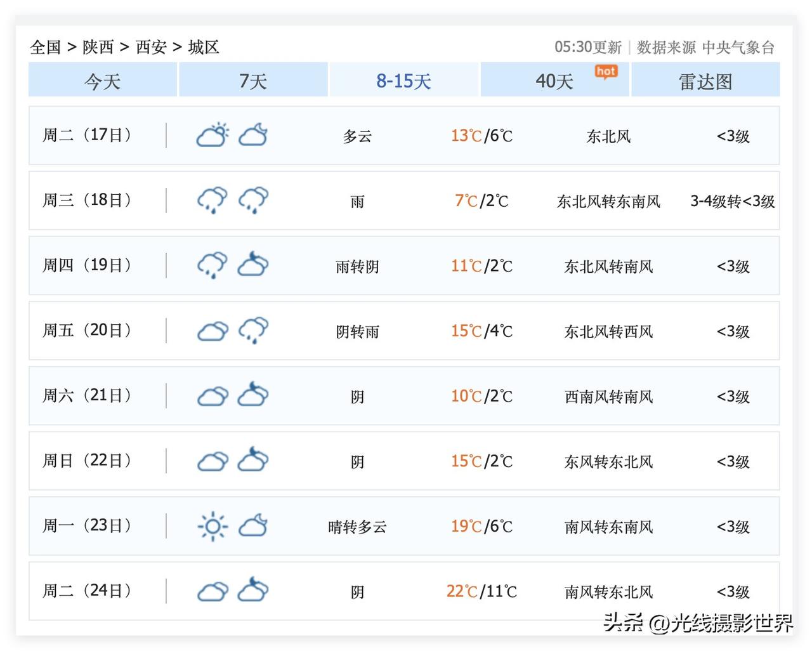
Task: Select the 周二（17日） date label
Action: (87, 135)
